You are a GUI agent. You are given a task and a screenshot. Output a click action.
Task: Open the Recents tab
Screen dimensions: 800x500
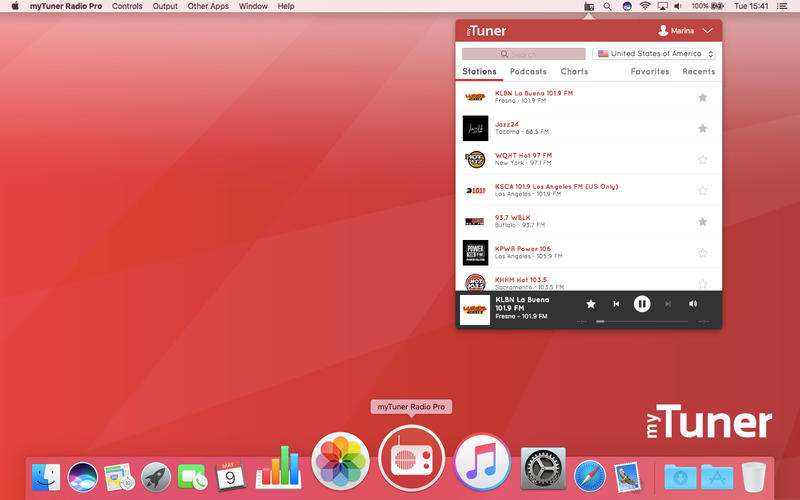[698, 71]
